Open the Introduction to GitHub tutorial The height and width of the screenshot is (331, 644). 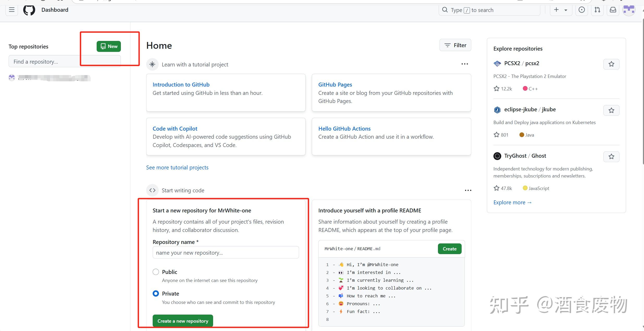pos(181,84)
